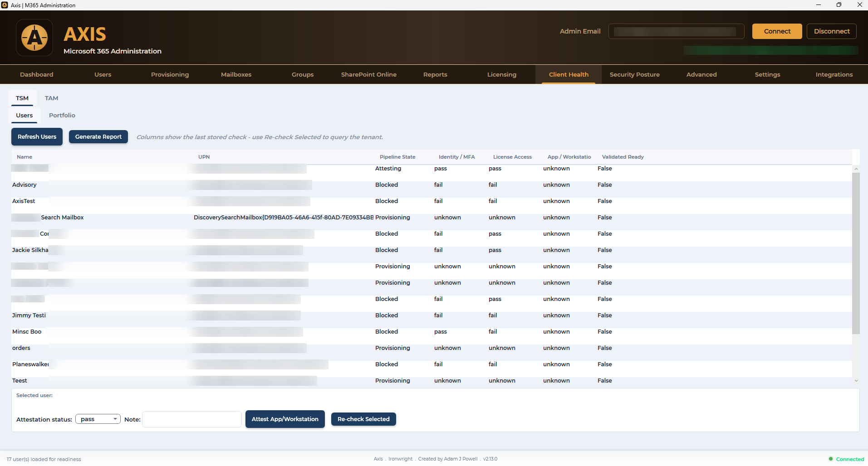This screenshot has width=868, height=466.
Task: Open the Attestation status dropdown
Action: tap(98, 419)
